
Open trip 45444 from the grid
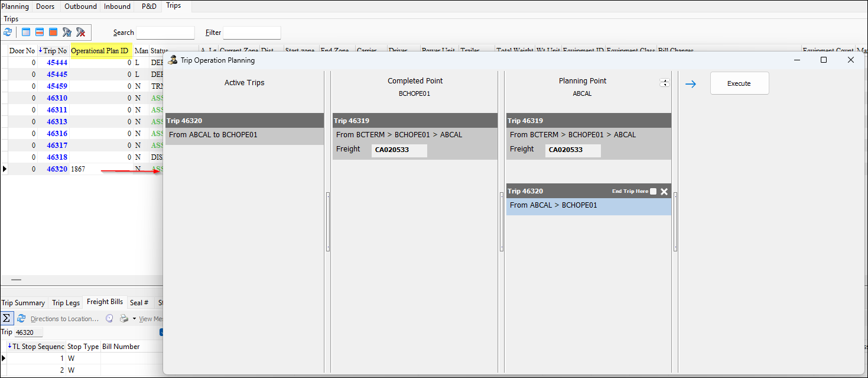(x=56, y=62)
